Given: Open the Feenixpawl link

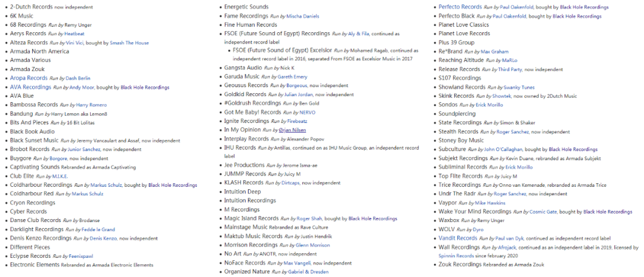Looking at the screenshot, I should (x=81, y=256).
